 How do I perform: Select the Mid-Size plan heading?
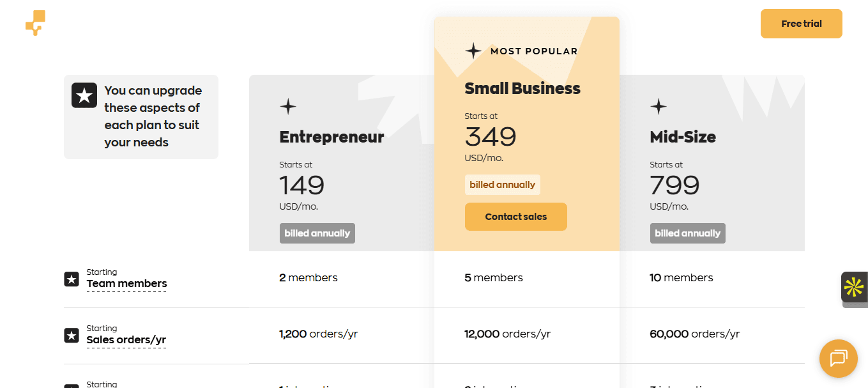coord(682,137)
